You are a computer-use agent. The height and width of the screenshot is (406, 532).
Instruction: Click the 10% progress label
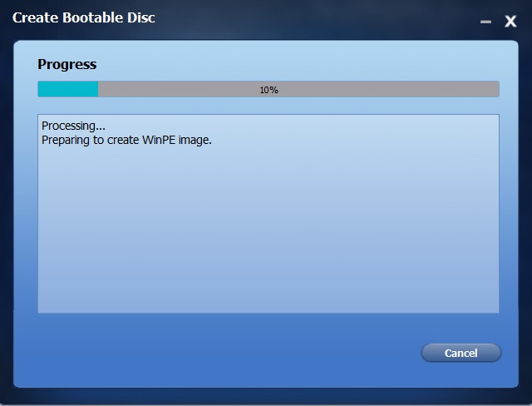(x=268, y=90)
